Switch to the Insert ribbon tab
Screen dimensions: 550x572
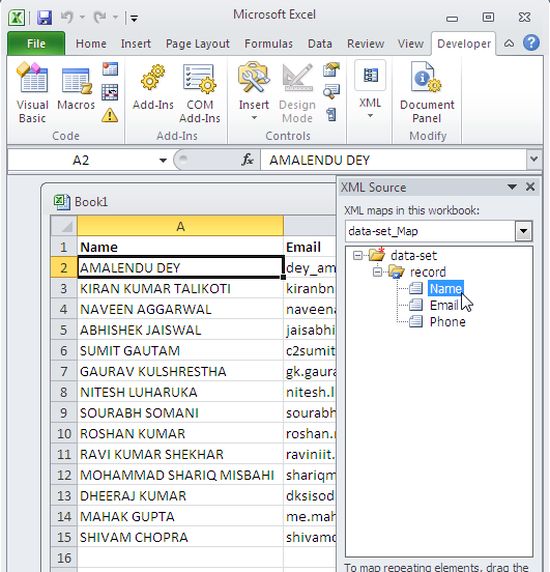tap(136, 43)
